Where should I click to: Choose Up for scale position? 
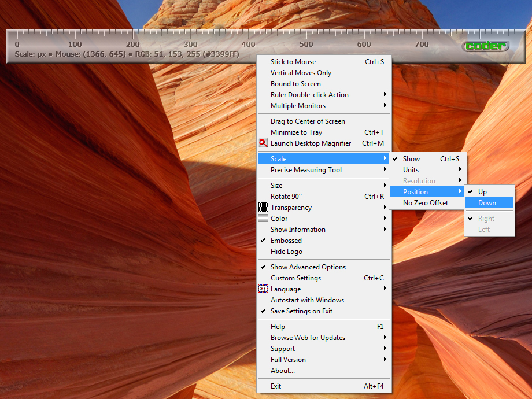click(x=483, y=192)
